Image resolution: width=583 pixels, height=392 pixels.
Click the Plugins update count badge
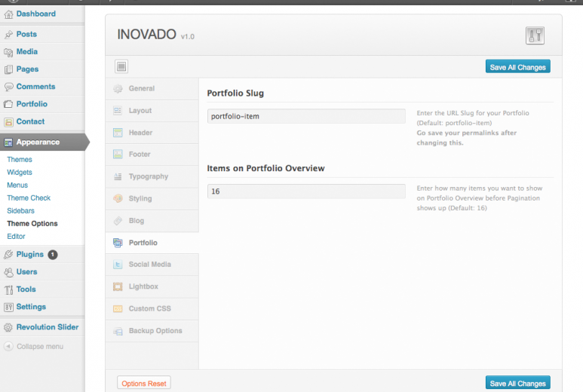tap(53, 255)
